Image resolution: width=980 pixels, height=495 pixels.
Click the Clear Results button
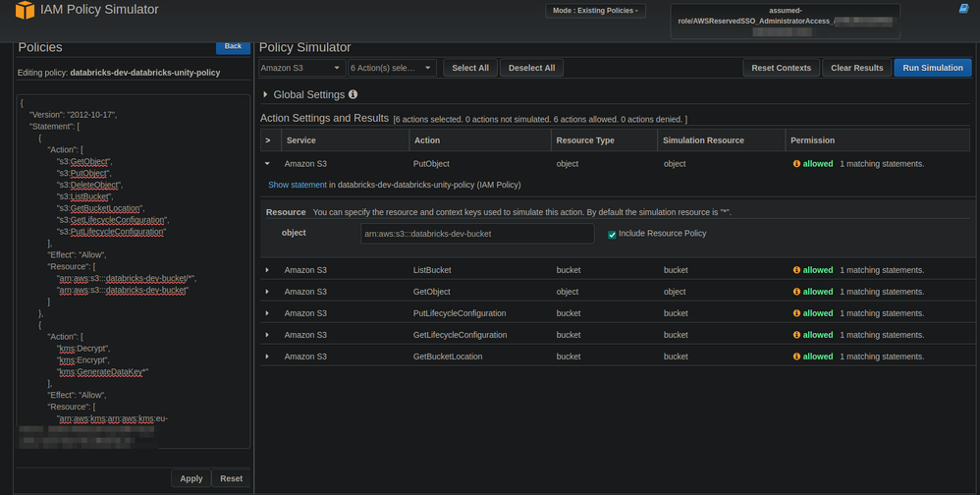856,68
